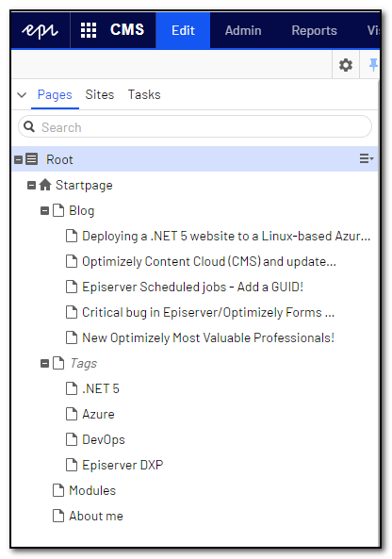The width and height of the screenshot is (392, 559).
Task: Open the Admin tab
Action: click(243, 30)
